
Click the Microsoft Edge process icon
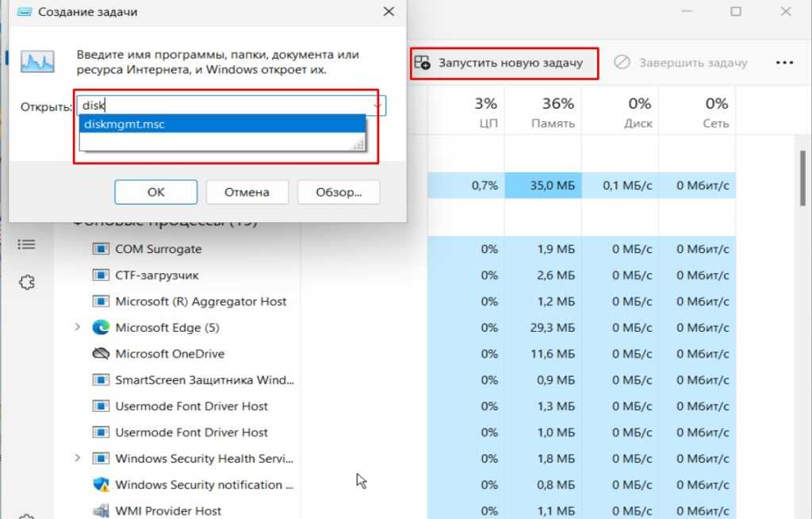(101, 328)
